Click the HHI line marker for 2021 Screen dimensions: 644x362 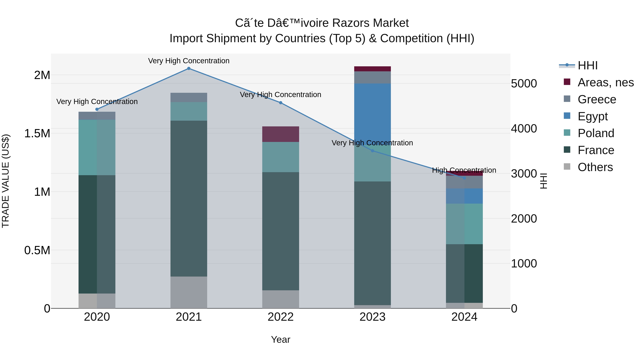[189, 68]
